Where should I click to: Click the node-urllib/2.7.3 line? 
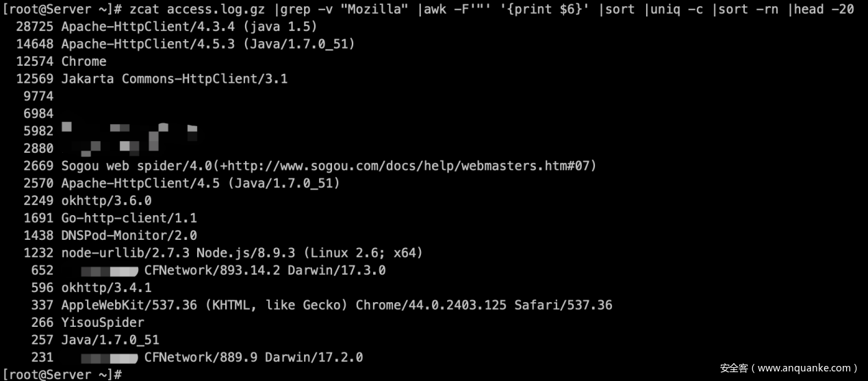pyautogui.click(x=242, y=253)
